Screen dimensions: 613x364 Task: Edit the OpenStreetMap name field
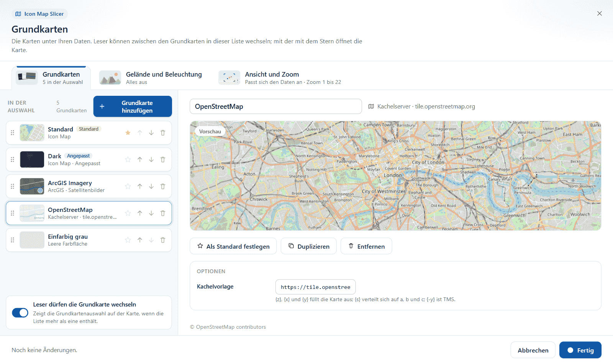276,107
